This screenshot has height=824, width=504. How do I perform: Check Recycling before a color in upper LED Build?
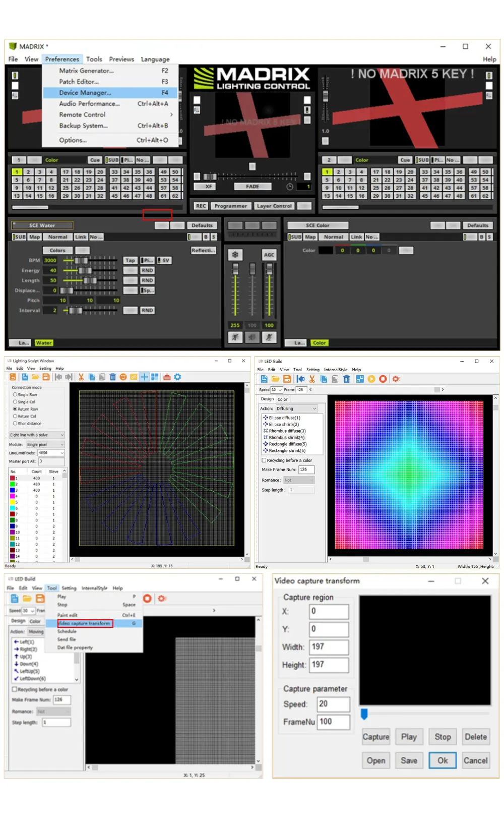point(264,460)
